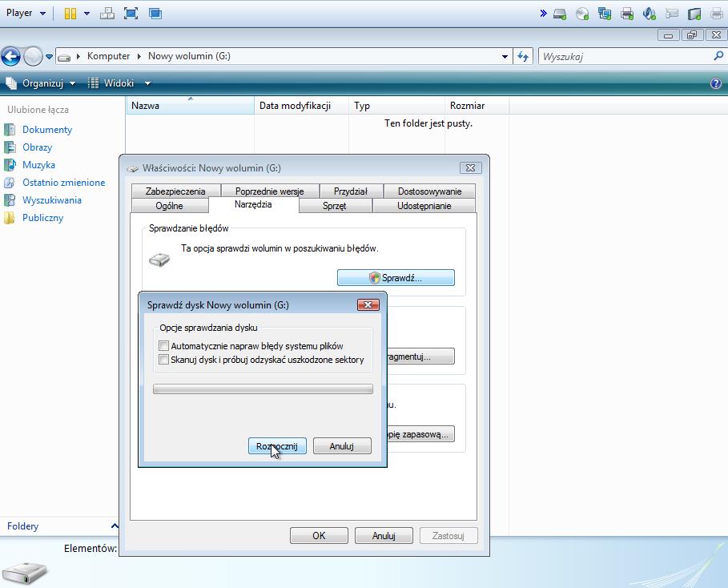This screenshot has width=728, height=588.
Task: Expand breadcrumb arrow after Komputer
Action: (x=139, y=56)
